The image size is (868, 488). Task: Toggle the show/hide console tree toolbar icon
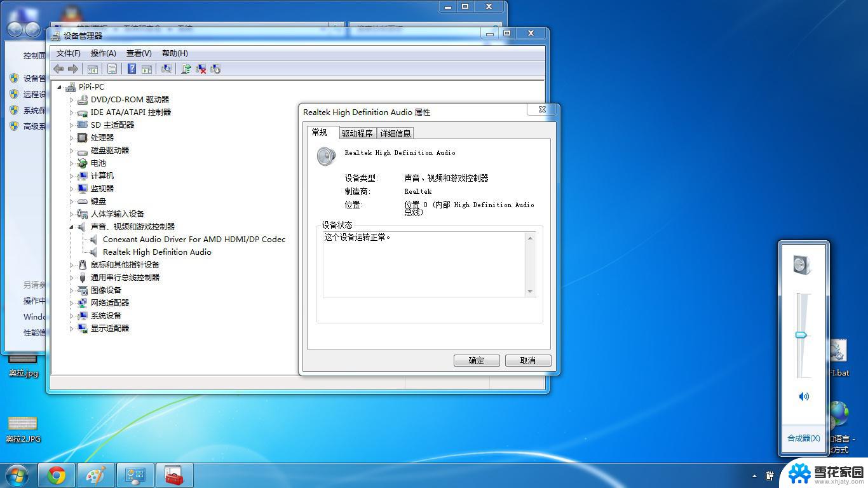click(x=93, y=69)
